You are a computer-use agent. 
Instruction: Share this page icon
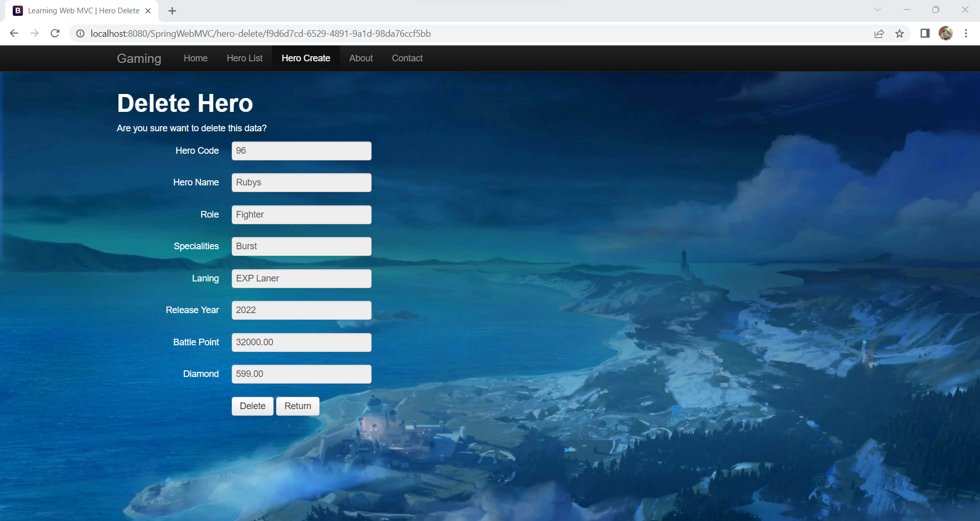[x=879, y=34]
